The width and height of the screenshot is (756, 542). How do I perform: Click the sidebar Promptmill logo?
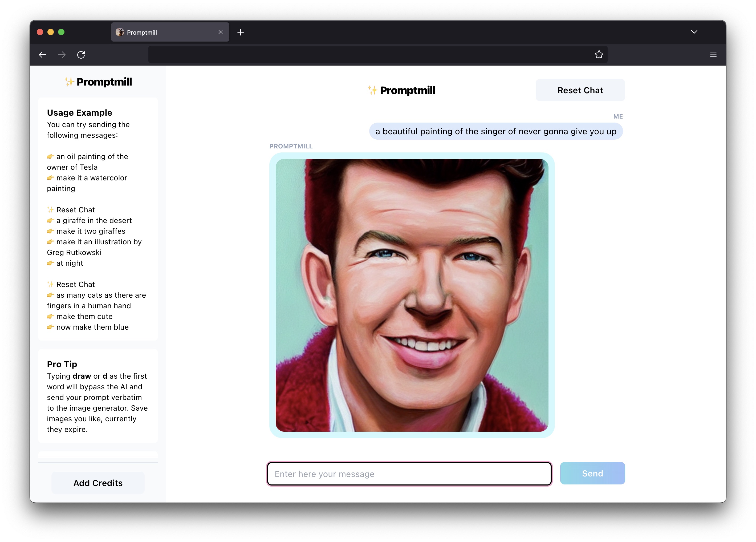98,82
